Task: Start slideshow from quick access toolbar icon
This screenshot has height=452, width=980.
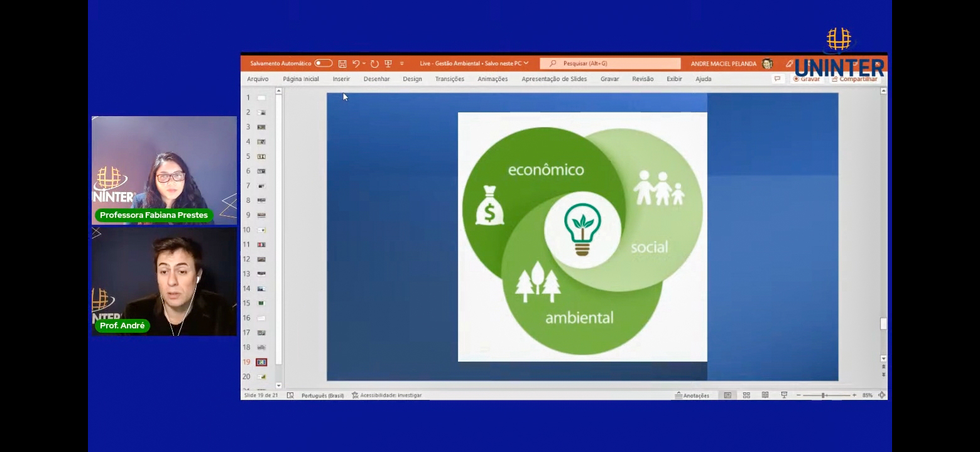Action: coord(388,63)
